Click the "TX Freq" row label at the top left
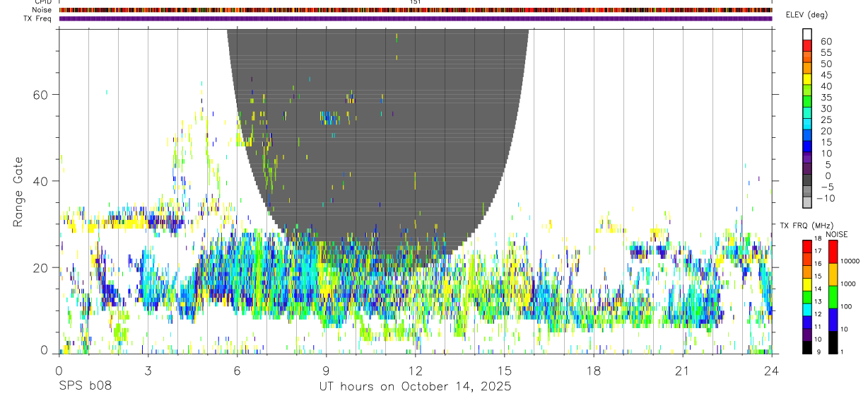This screenshot has width=868, height=401. tap(38, 18)
